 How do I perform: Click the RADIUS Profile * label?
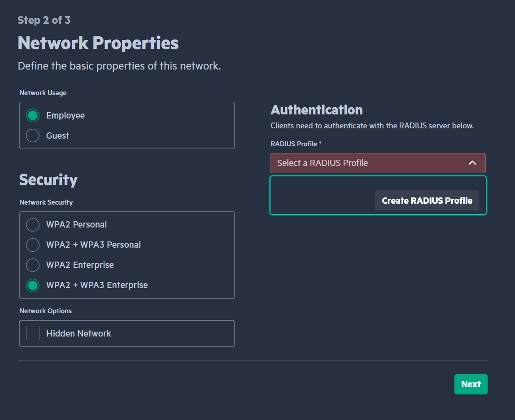(x=296, y=144)
